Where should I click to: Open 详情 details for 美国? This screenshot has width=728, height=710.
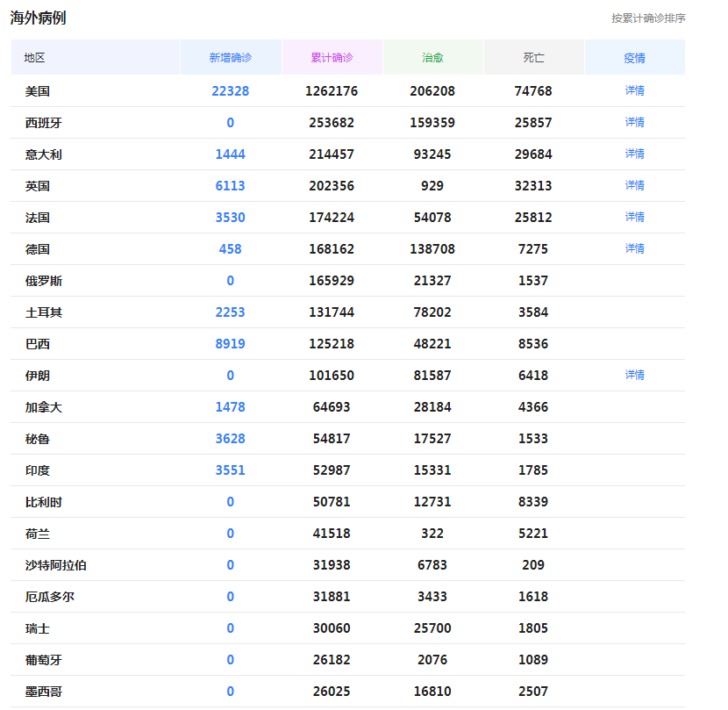[634, 90]
